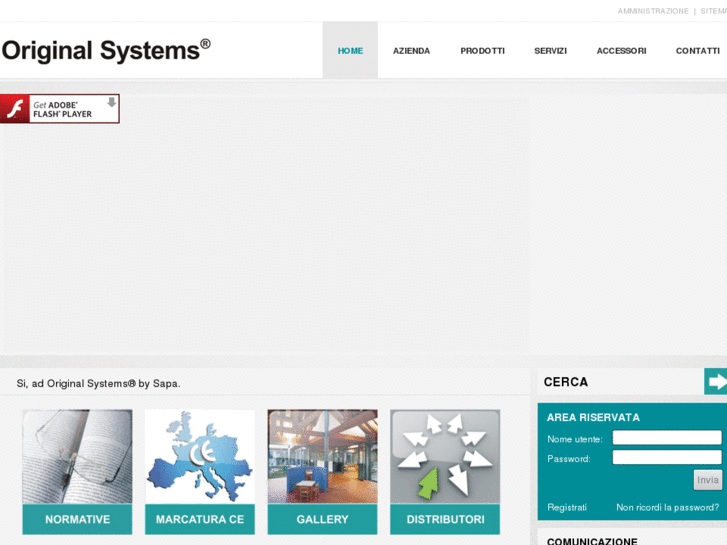The image size is (727, 545).
Task: Click the DISTRIBUTORI teal button
Action: [x=445, y=519]
